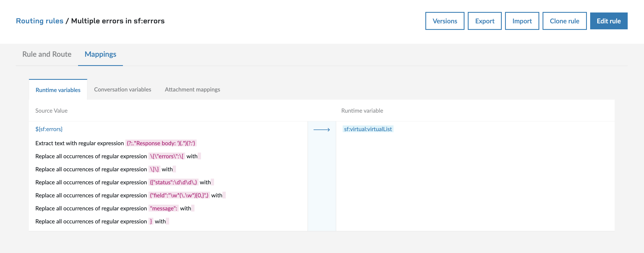Open the Attachment mappings tab
Screen dimensions: 644x253
pyautogui.click(x=192, y=90)
